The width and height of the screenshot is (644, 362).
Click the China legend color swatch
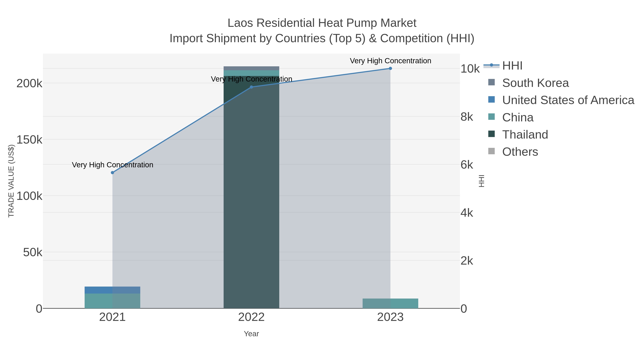point(492,117)
